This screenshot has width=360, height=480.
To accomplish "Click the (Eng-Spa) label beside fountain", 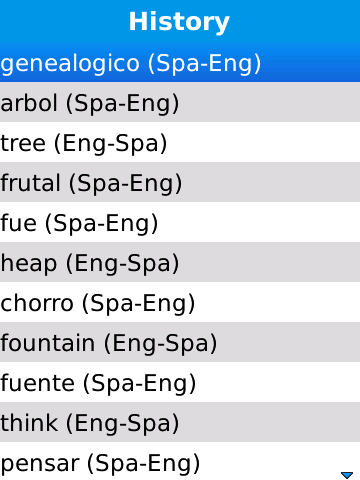I will [160, 344].
